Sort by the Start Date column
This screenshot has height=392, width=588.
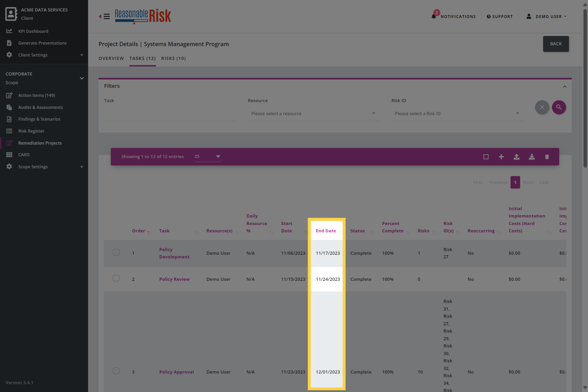[x=287, y=227]
